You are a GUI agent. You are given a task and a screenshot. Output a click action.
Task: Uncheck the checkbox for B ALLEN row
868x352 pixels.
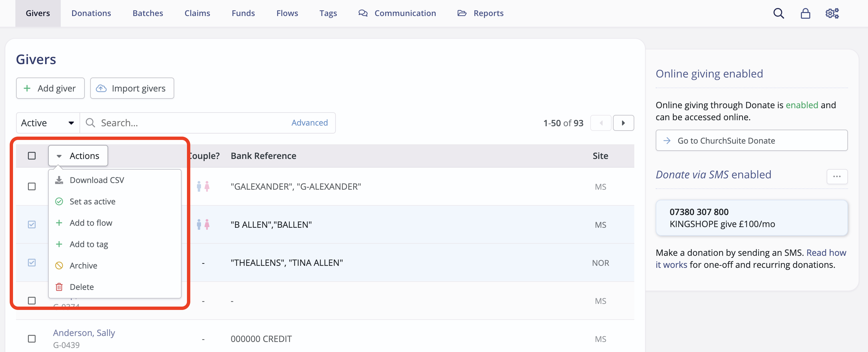pos(32,224)
